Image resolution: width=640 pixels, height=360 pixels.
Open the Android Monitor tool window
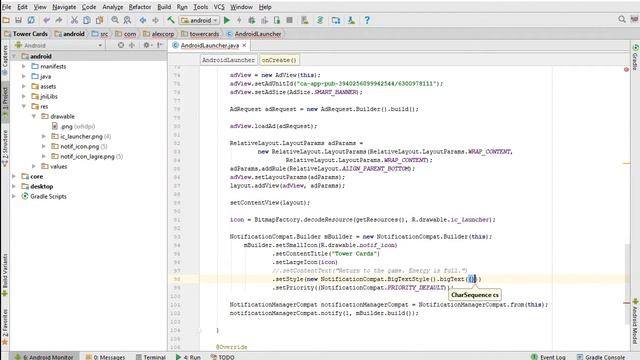[44, 357]
